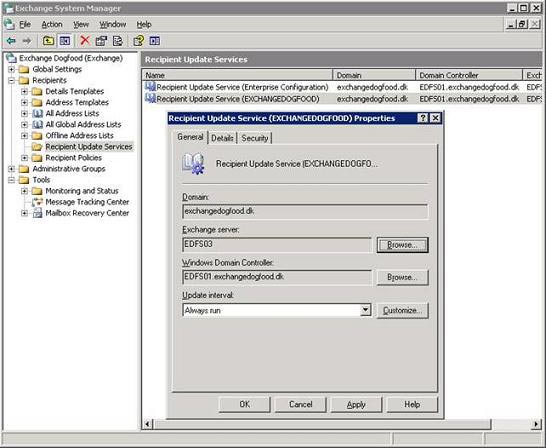Click the large service icon in the General tab
Viewport: 546px width, 448px height.
tap(193, 164)
